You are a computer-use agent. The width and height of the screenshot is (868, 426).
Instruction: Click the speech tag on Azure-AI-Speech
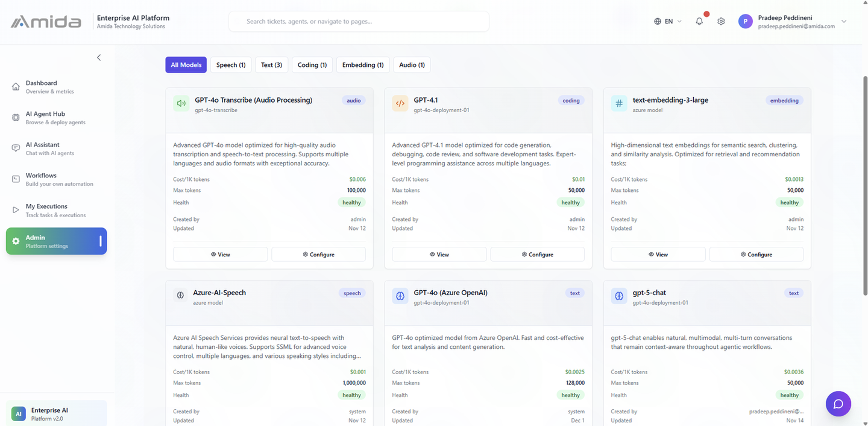pos(352,293)
